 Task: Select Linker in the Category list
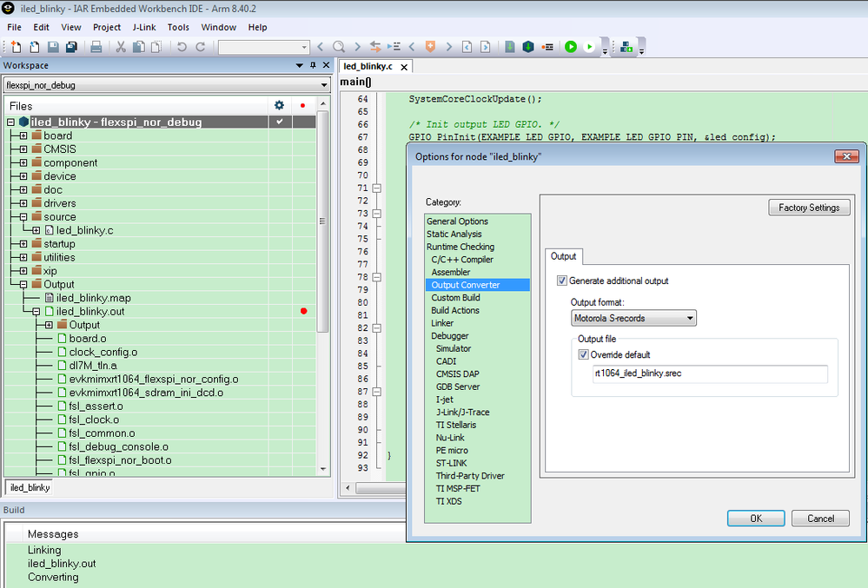coord(442,323)
